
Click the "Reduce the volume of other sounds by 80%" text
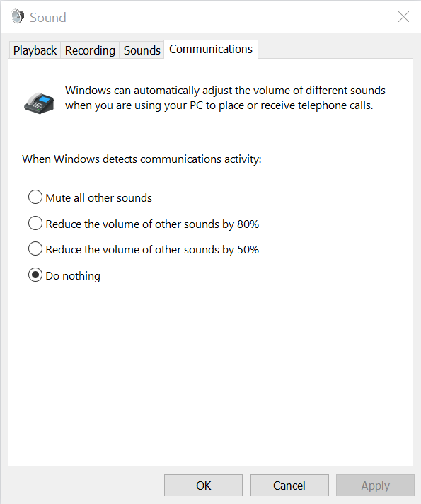152,224
